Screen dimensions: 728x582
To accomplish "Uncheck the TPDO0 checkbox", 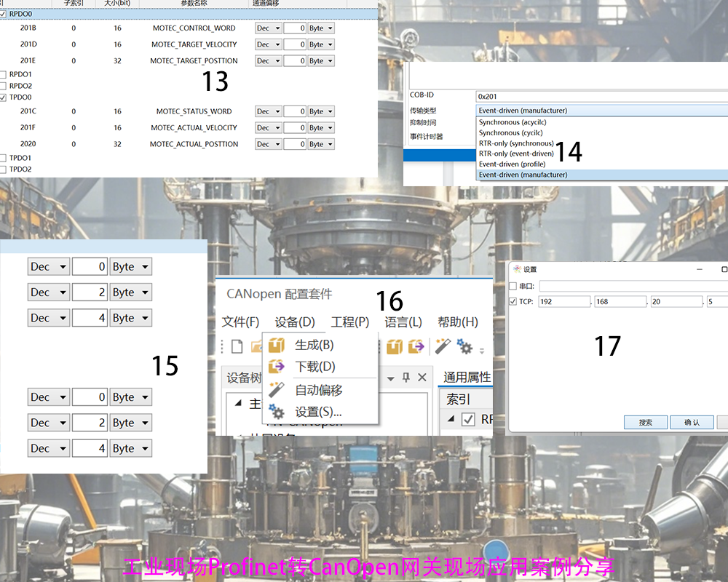I will tap(3, 97).
